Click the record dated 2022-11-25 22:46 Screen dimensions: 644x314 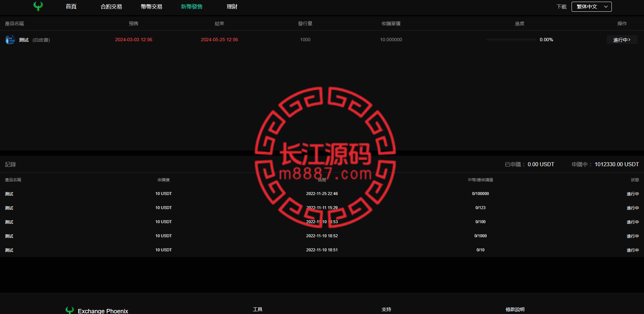pos(322,194)
